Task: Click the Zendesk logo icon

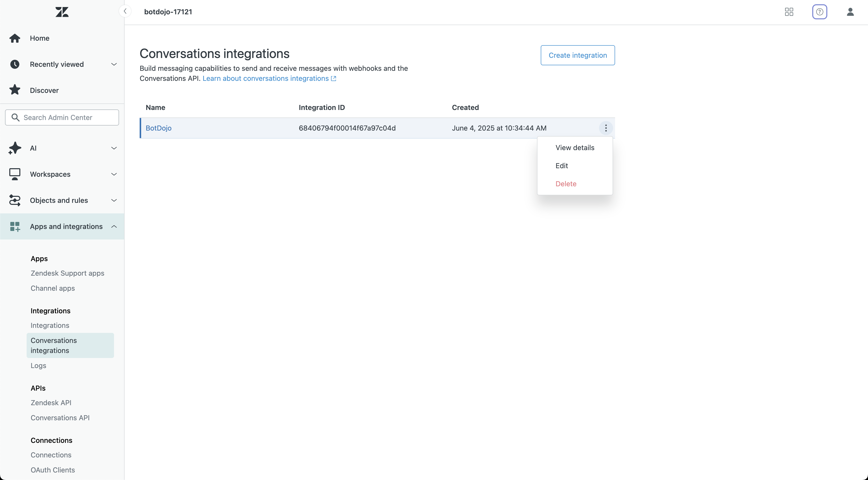Action: 62,12
